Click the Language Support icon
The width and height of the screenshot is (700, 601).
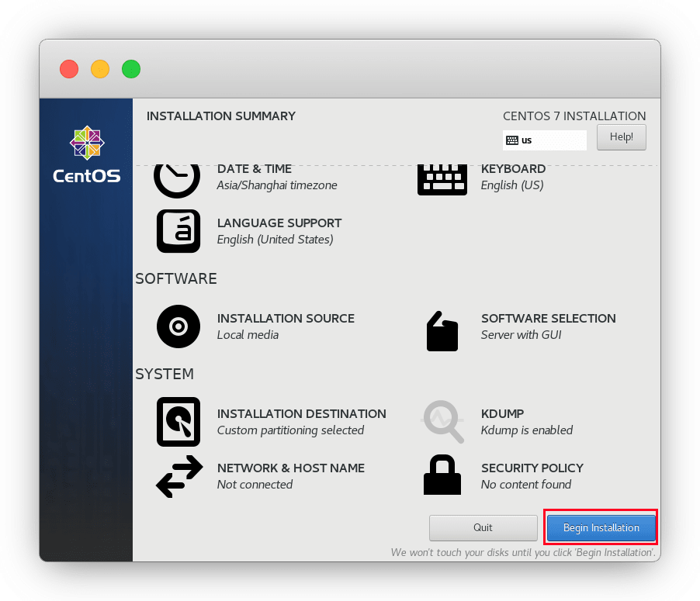coord(178,231)
